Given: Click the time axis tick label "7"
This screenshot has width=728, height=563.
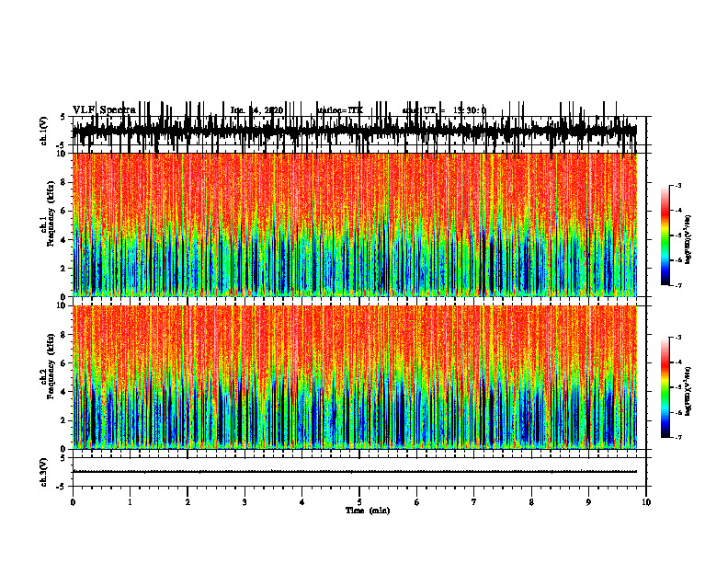Looking at the screenshot, I should [x=474, y=502].
